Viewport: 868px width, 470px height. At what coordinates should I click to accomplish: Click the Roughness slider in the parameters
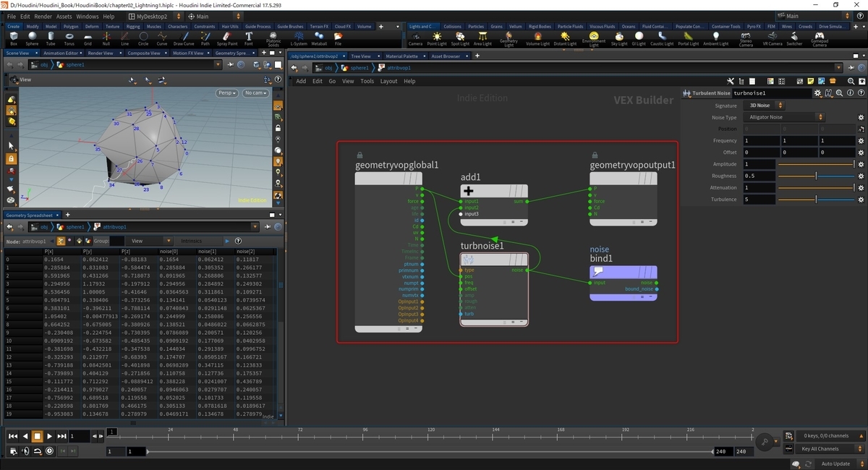[x=817, y=176]
